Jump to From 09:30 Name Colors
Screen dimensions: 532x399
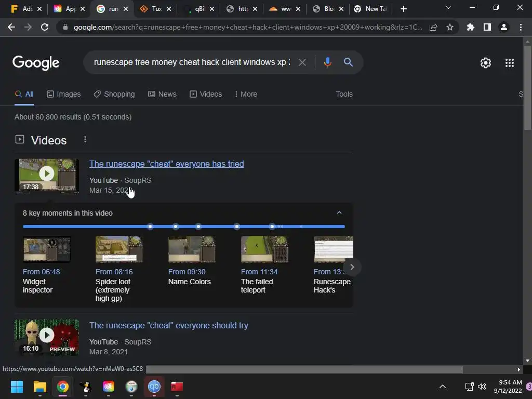[x=192, y=261]
